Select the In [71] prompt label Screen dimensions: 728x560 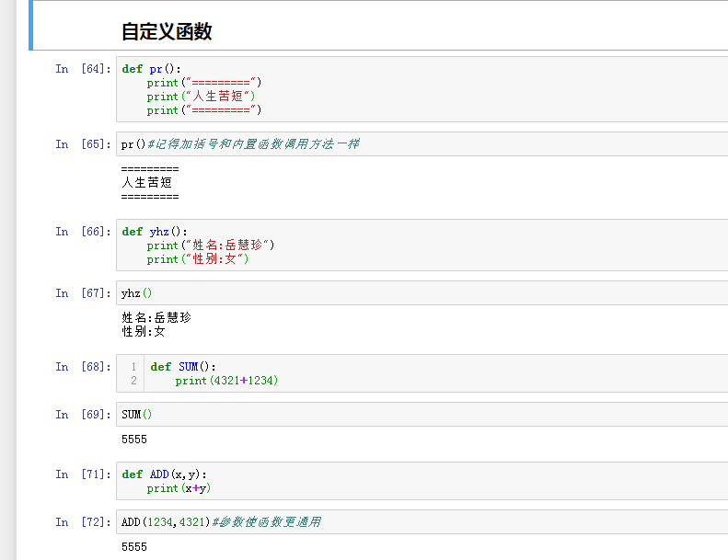point(83,474)
